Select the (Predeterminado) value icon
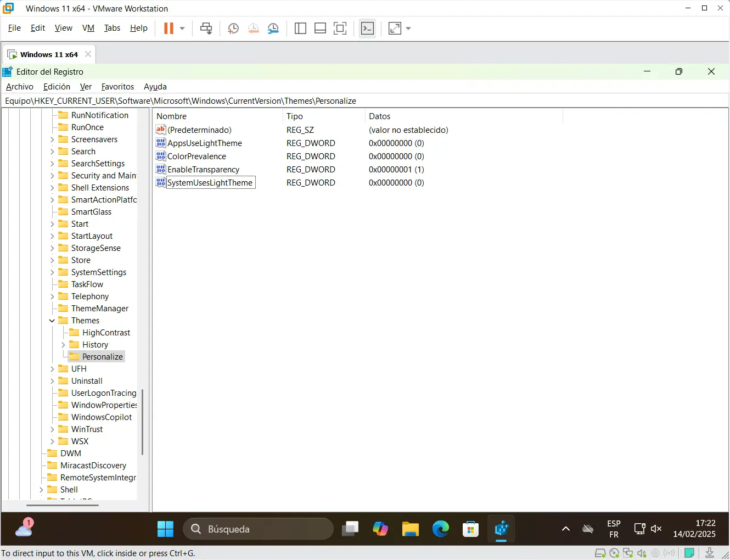Image resolution: width=730 pixels, height=560 pixels. coord(161,130)
